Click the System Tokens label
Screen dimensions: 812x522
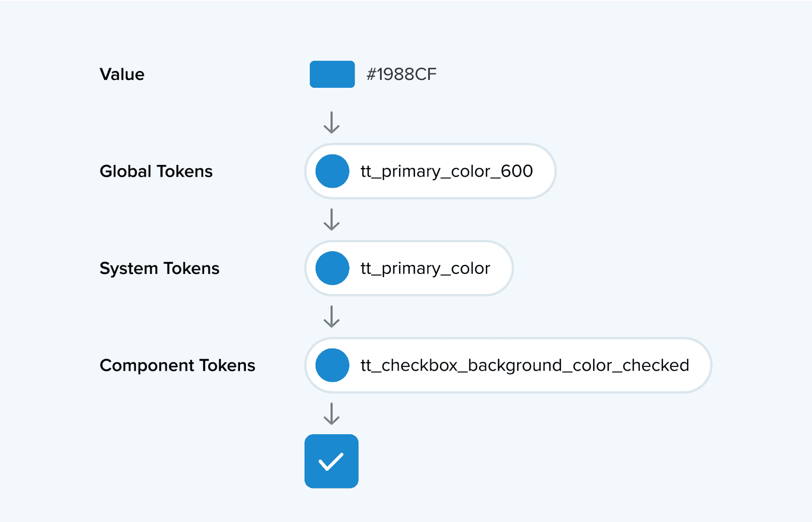click(x=159, y=268)
